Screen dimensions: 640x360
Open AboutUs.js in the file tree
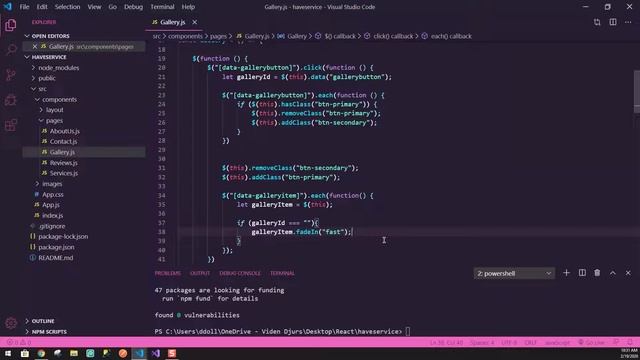pyautogui.click(x=64, y=131)
